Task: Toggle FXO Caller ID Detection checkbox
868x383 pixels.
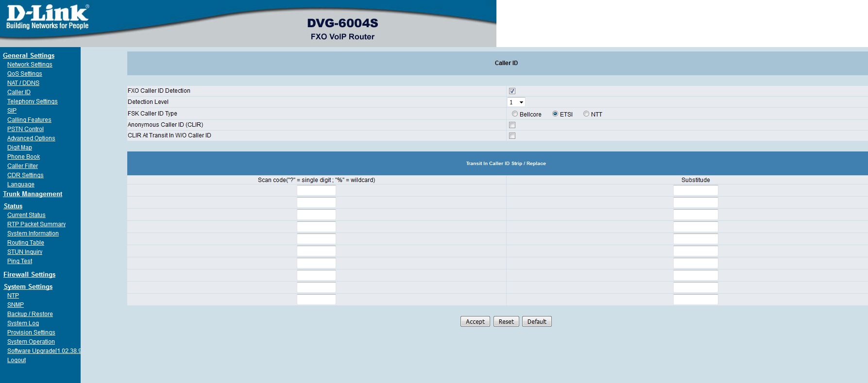Action: [512, 91]
